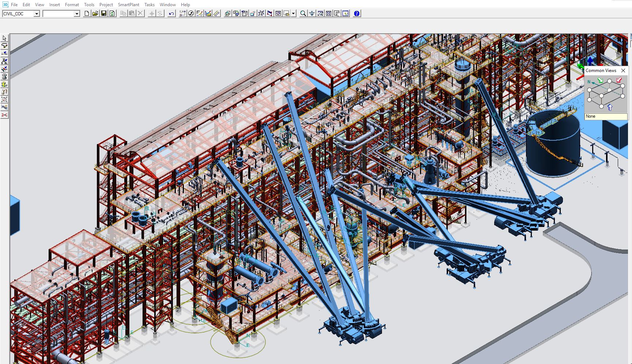
Task: Open Help via the blue question mark
Action: click(x=357, y=14)
